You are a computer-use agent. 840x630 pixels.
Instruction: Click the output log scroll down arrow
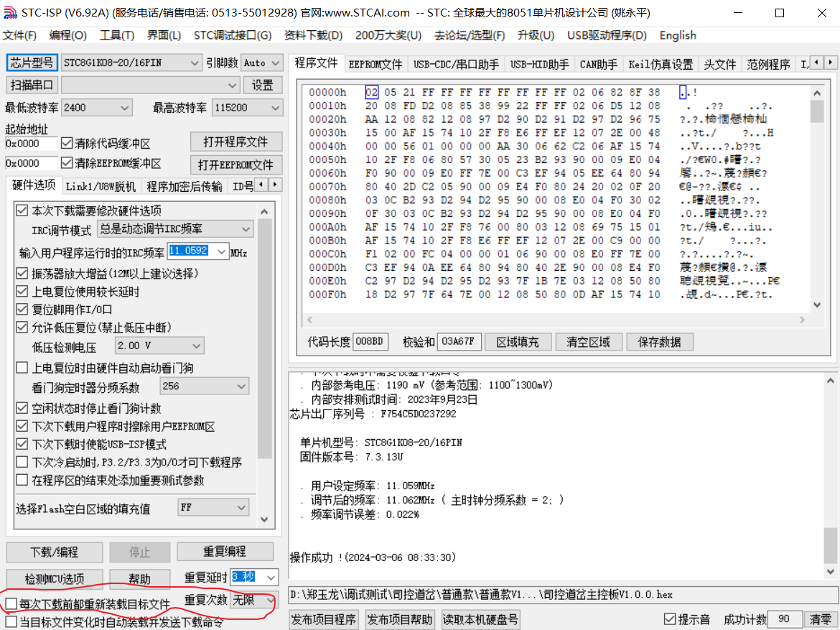[831, 571]
